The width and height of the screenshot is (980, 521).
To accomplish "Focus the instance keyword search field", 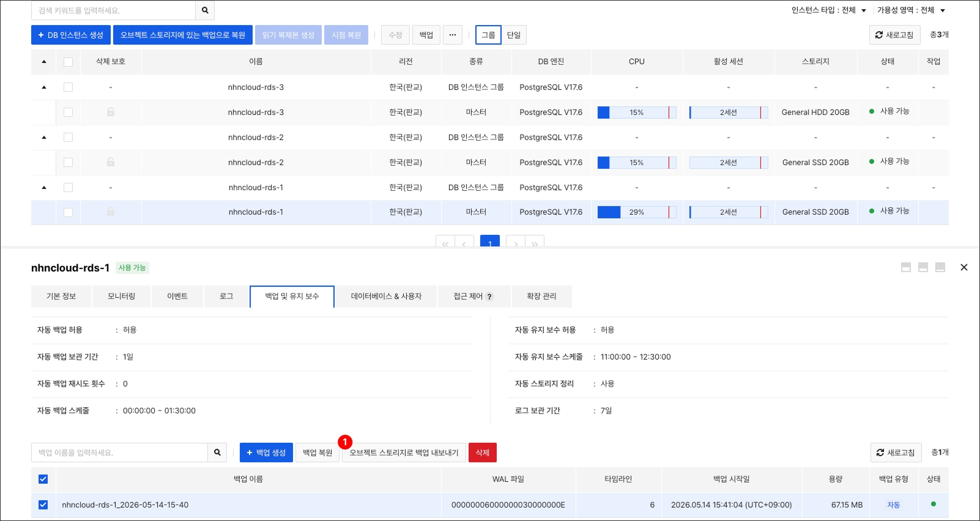I will tap(113, 10).
